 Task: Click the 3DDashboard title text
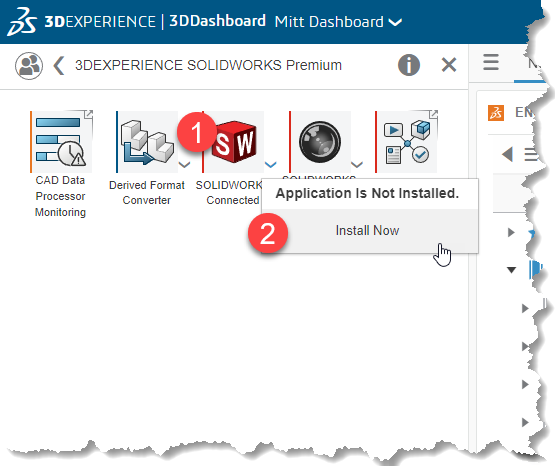217,21
